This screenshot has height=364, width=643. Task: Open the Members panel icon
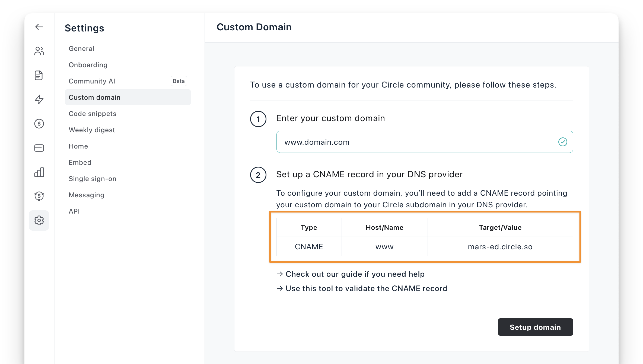coord(39,51)
